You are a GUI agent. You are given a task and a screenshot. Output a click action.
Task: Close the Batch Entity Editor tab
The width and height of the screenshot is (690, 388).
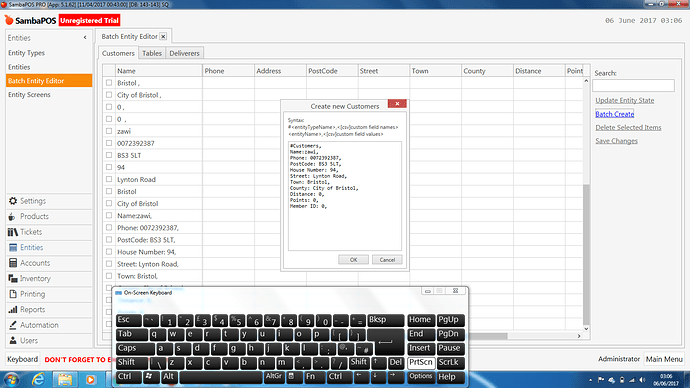click(163, 37)
